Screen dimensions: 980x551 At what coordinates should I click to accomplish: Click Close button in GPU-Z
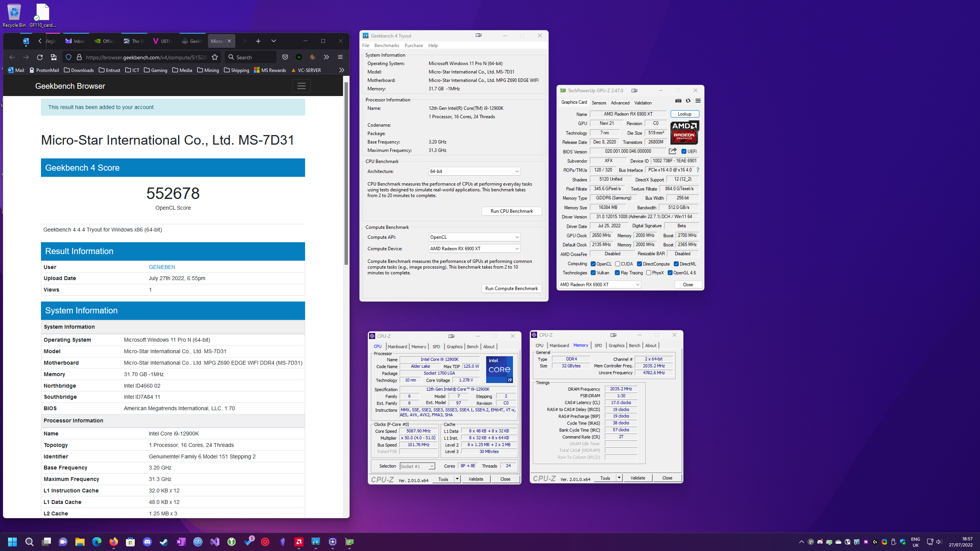pos(688,285)
